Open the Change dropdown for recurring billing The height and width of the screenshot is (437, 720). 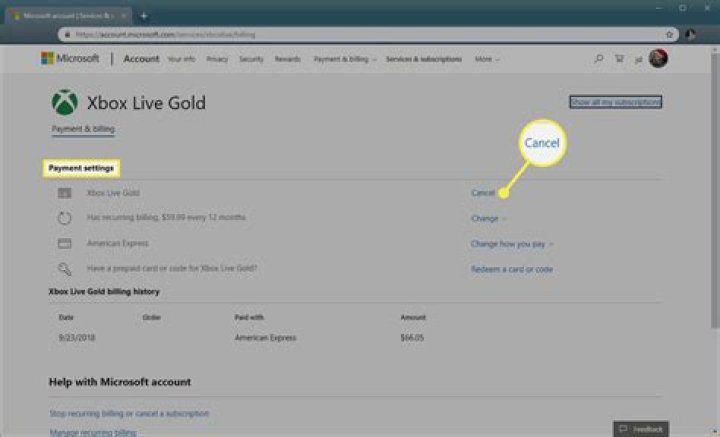[488, 217]
